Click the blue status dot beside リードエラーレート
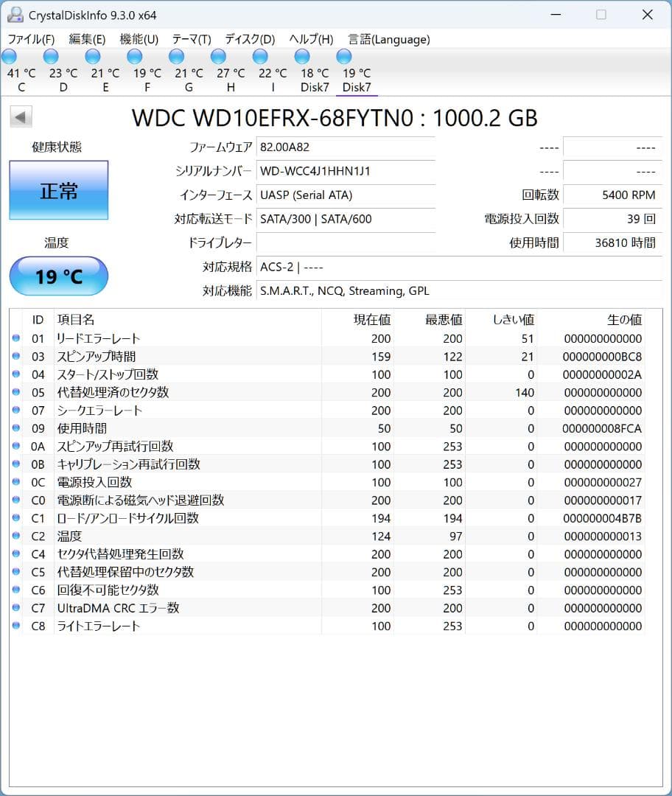This screenshot has height=796, width=672. 16,338
